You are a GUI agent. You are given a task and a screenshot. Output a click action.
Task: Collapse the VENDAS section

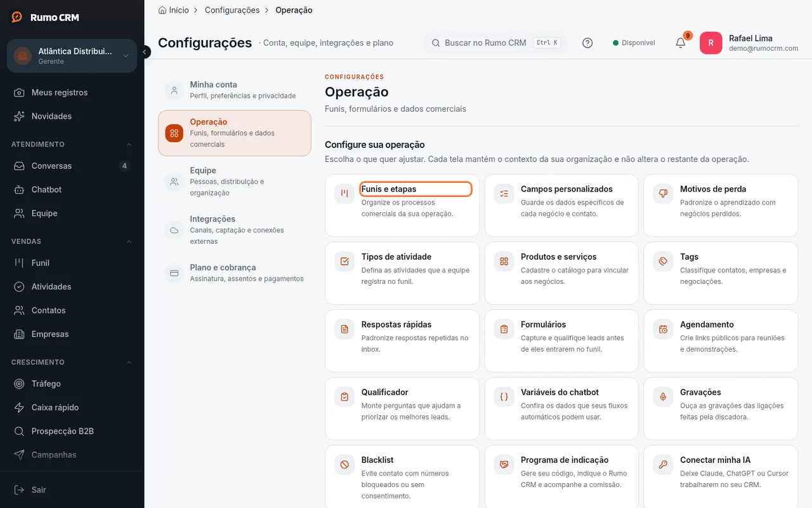[129, 241]
